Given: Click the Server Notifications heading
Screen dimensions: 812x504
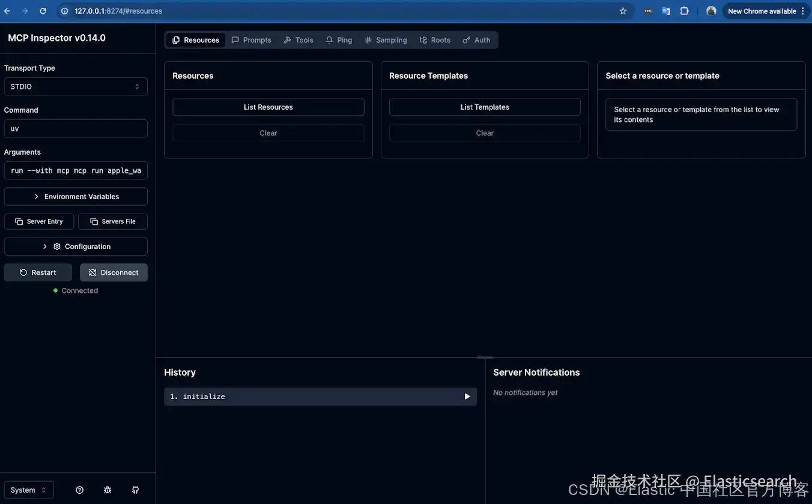Looking at the screenshot, I should [536, 373].
